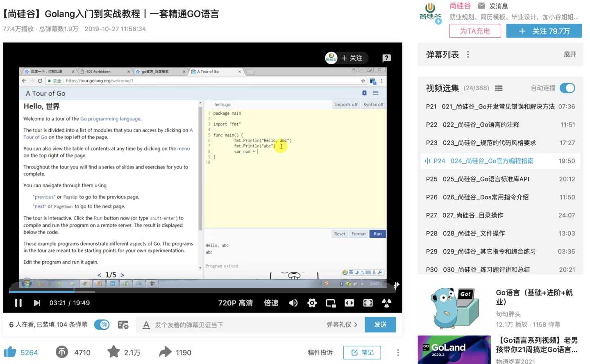Screen dimensions: 590x364
Task: Open the 倍速 playback speed menu
Action: [270, 303]
